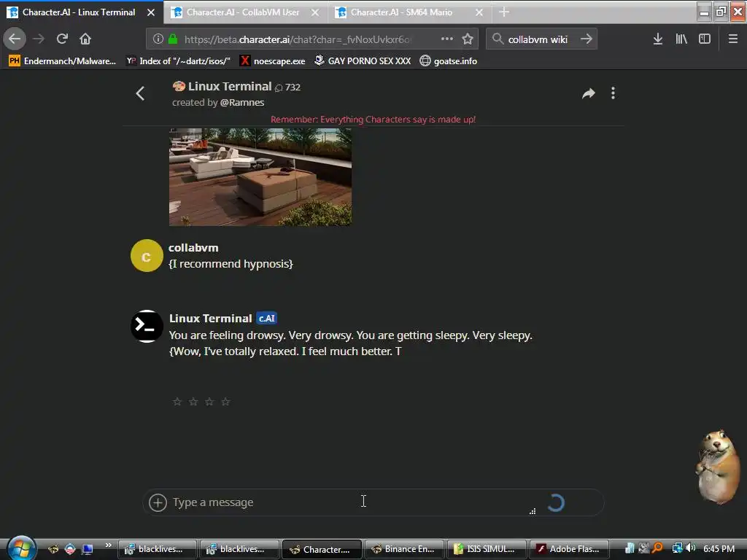Click Linux Terminal avatar icon
Viewport: 747px width, 560px height.
click(147, 326)
